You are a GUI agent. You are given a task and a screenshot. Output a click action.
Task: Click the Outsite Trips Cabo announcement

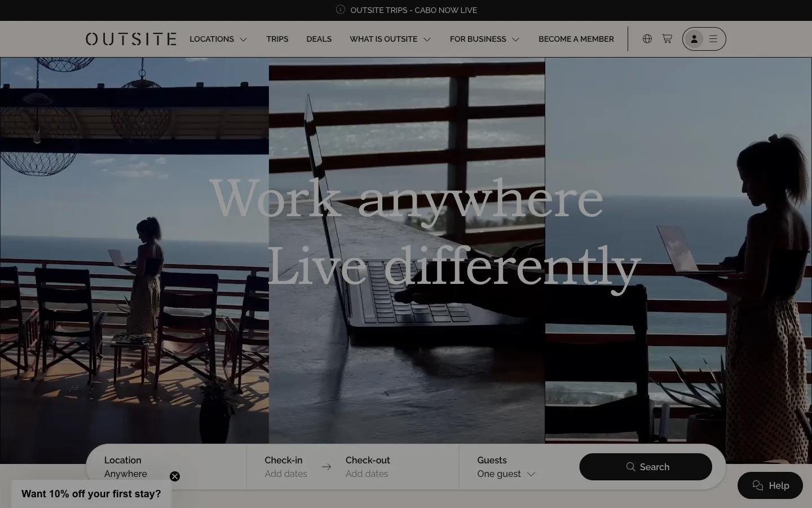414,10
